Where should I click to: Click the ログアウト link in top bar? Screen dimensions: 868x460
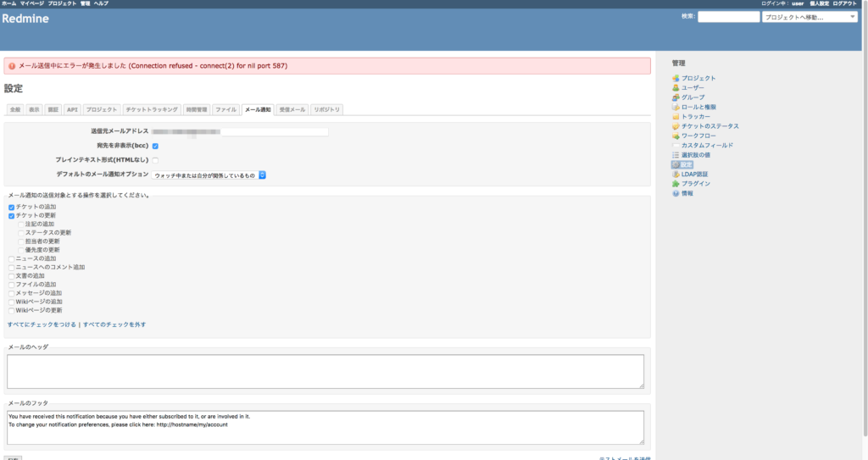[x=849, y=3]
